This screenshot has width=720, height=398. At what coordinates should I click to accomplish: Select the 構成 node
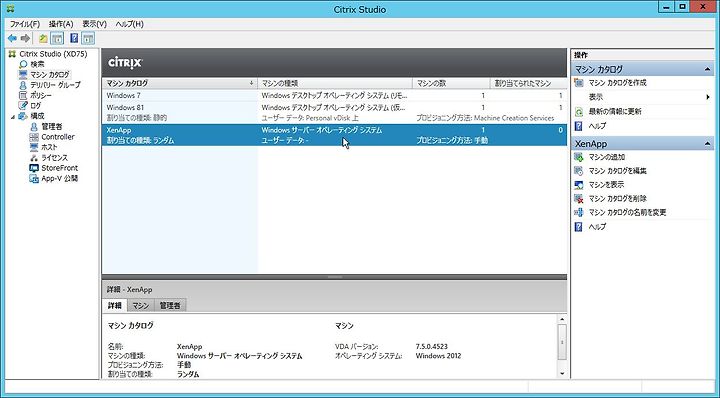tap(37, 116)
